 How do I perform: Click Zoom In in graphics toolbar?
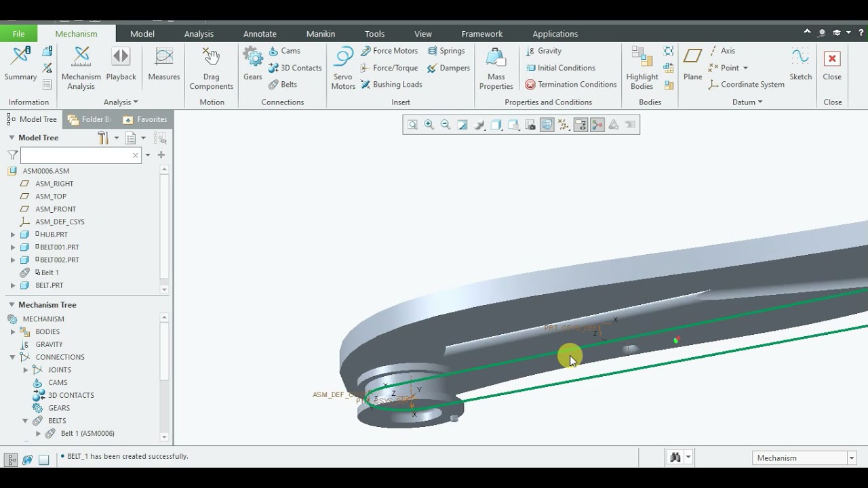[429, 125]
